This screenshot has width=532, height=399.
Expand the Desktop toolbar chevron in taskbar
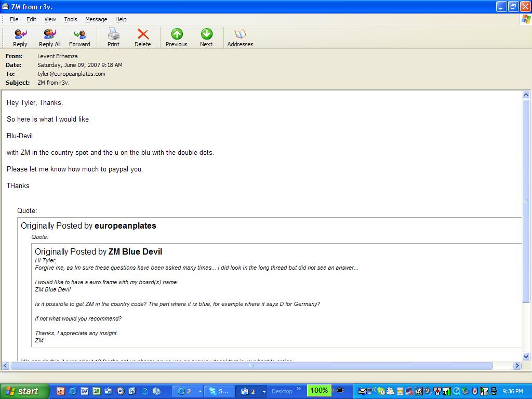(x=299, y=389)
